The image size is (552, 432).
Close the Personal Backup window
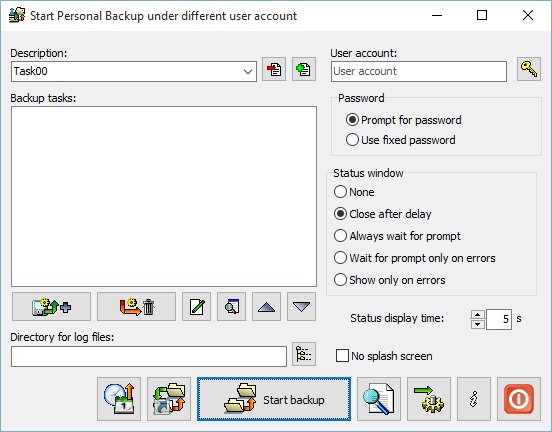coord(528,15)
